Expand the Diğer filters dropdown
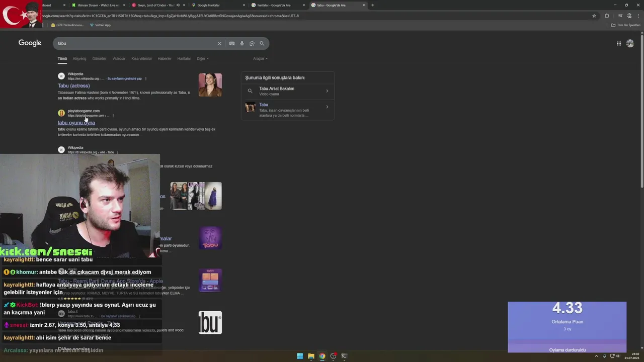 tap(202, 58)
